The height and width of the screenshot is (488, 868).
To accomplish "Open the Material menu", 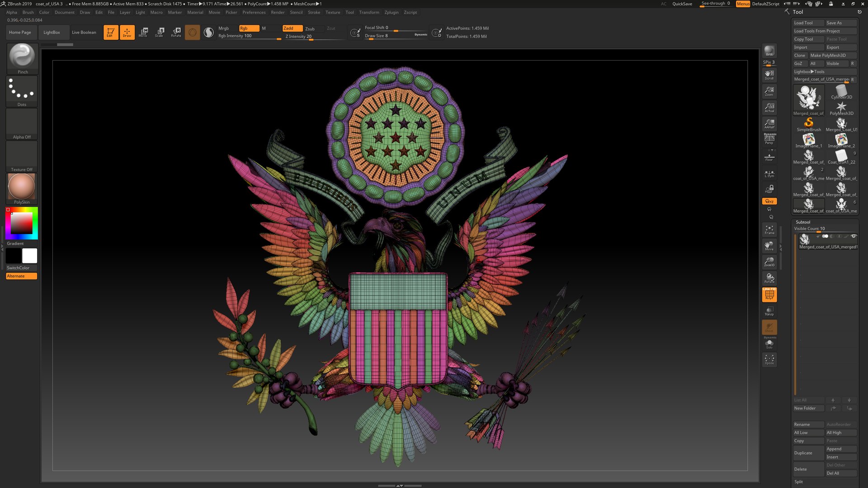I will point(195,12).
